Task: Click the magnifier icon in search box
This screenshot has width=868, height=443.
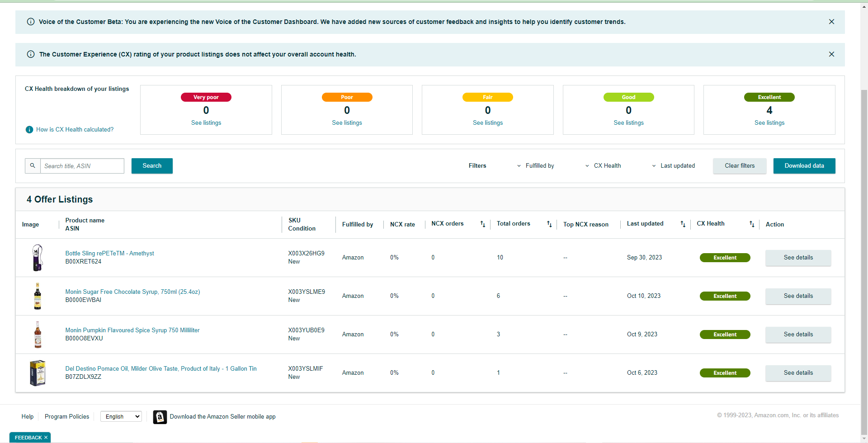Action: (x=33, y=166)
